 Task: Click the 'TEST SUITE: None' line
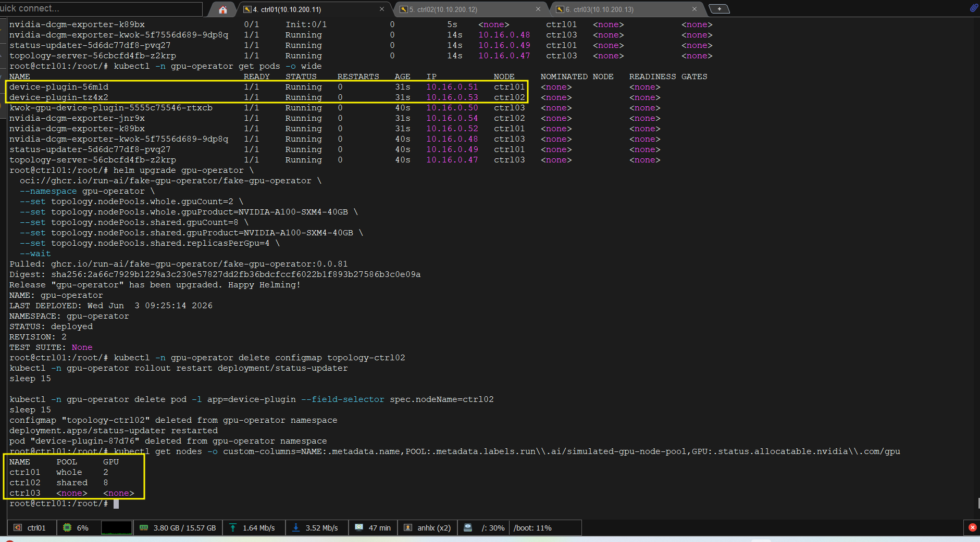51,347
